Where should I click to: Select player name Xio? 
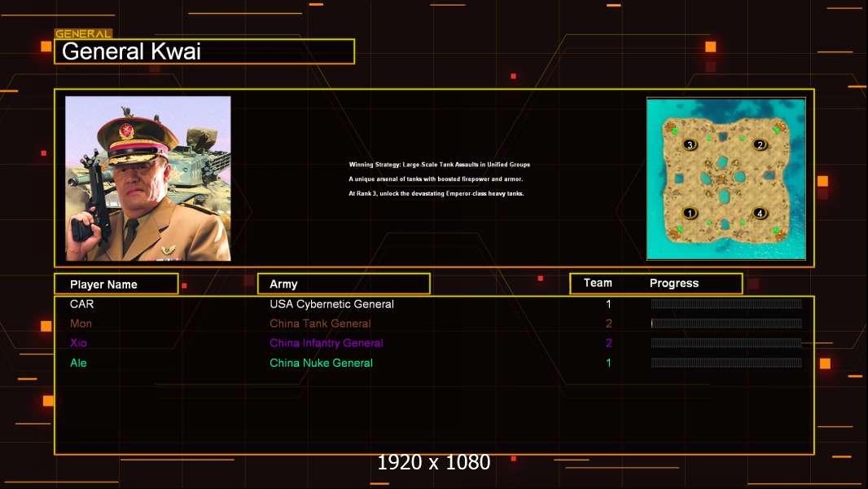coord(78,343)
